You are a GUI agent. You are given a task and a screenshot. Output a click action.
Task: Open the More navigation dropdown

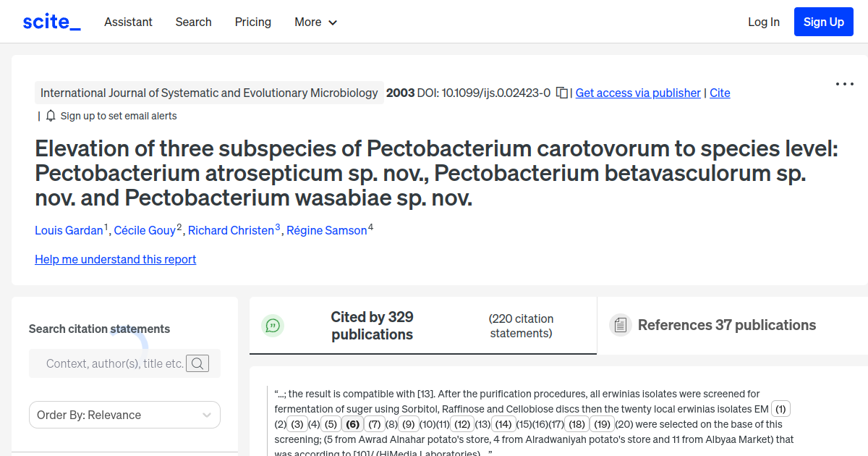[315, 22]
